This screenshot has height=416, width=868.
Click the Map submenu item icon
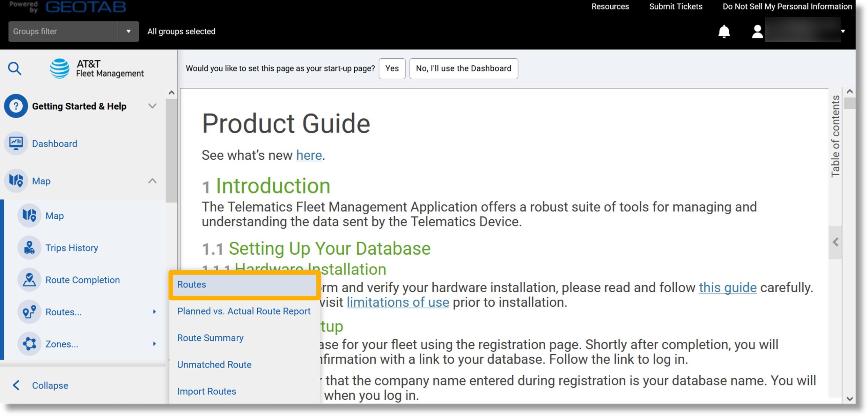29,216
